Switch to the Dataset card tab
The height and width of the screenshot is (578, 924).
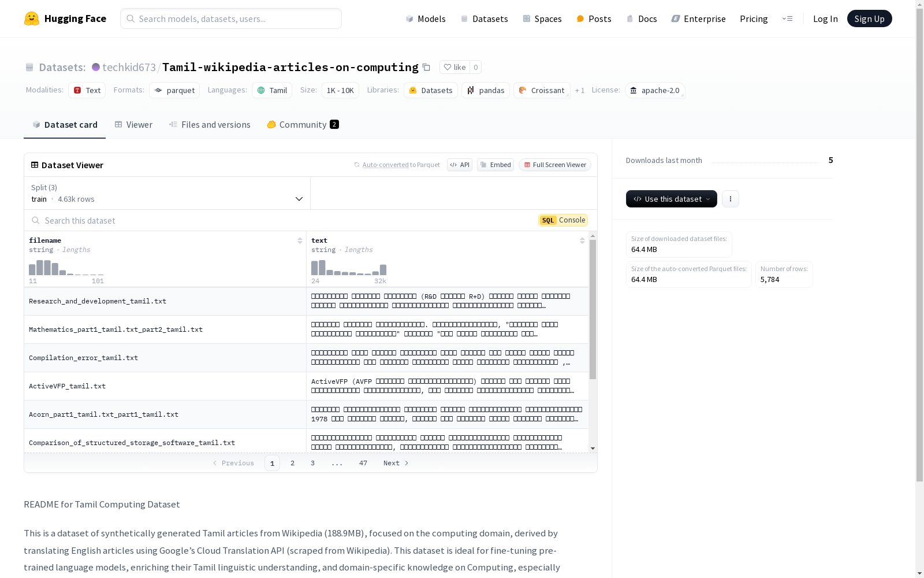point(65,125)
